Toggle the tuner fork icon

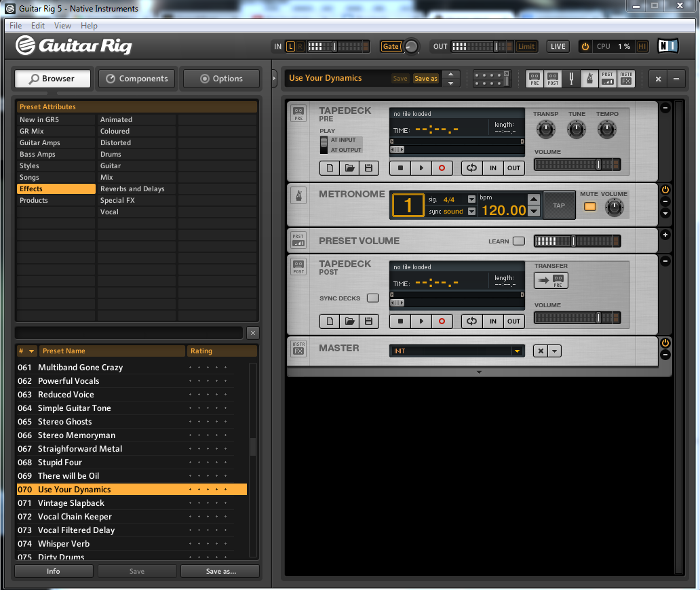(x=571, y=79)
